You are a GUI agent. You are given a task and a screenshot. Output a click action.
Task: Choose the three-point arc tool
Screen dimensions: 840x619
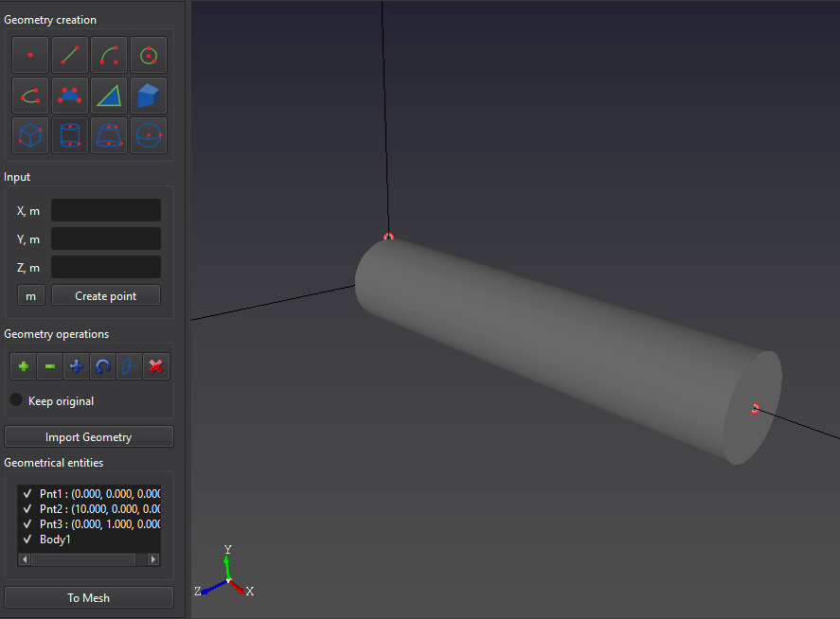tap(109, 56)
